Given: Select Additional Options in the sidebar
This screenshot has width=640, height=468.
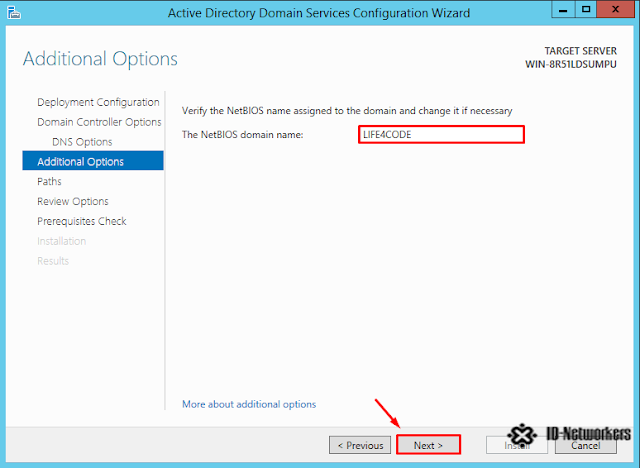Looking at the screenshot, I should (93, 161).
